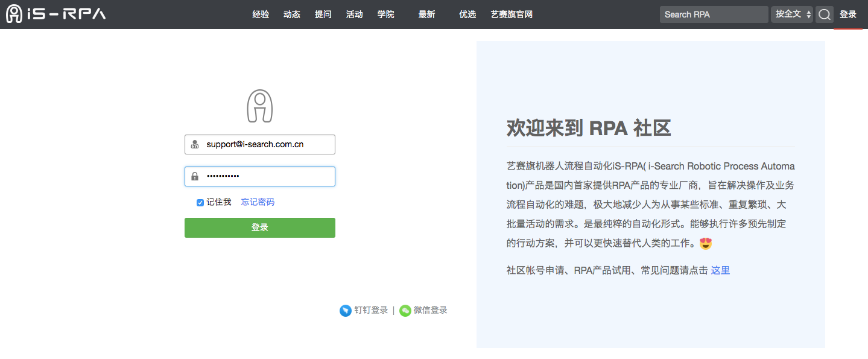Click the DingTalk (钉钉) login icon
868x359 pixels.
(345, 310)
